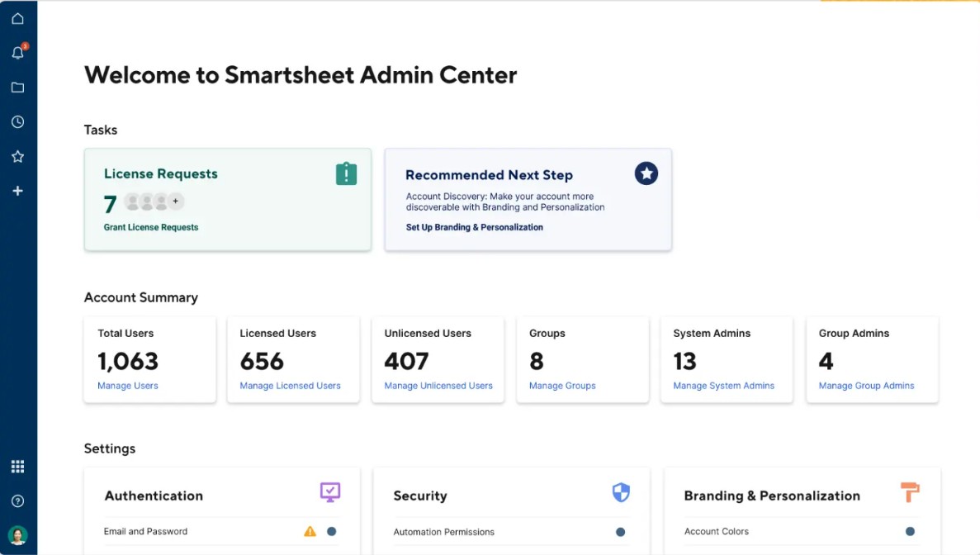View recents via the clock sidebar icon
Image resolution: width=980 pixels, height=555 pixels.
(17, 121)
